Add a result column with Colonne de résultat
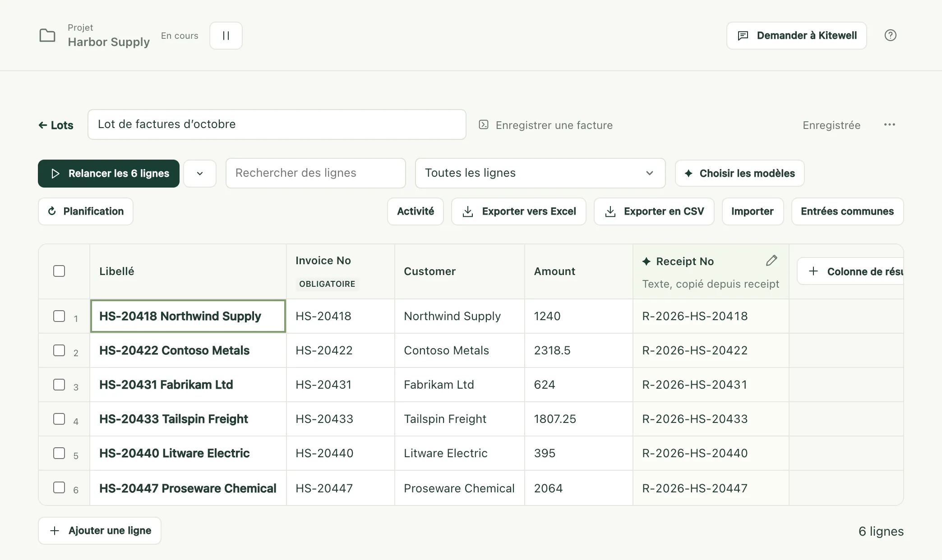Image resolution: width=942 pixels, height=560 pixels. [850, 271]
